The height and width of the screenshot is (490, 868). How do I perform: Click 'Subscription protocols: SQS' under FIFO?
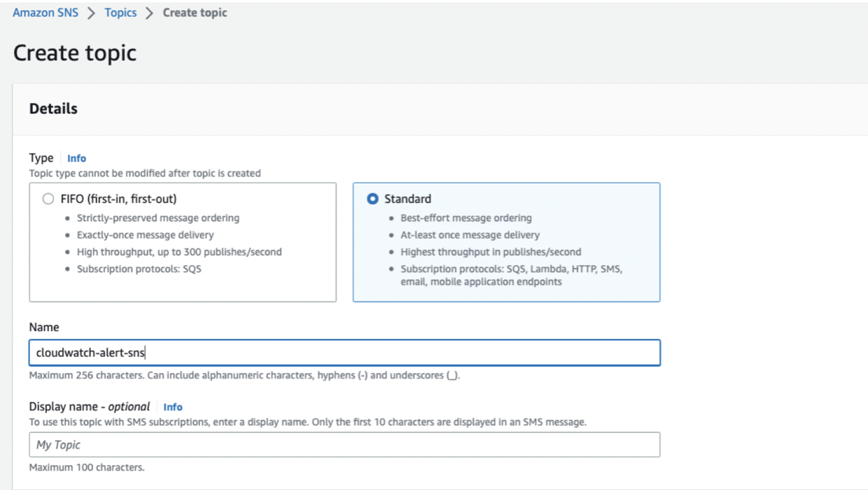(x=139, y=268)
